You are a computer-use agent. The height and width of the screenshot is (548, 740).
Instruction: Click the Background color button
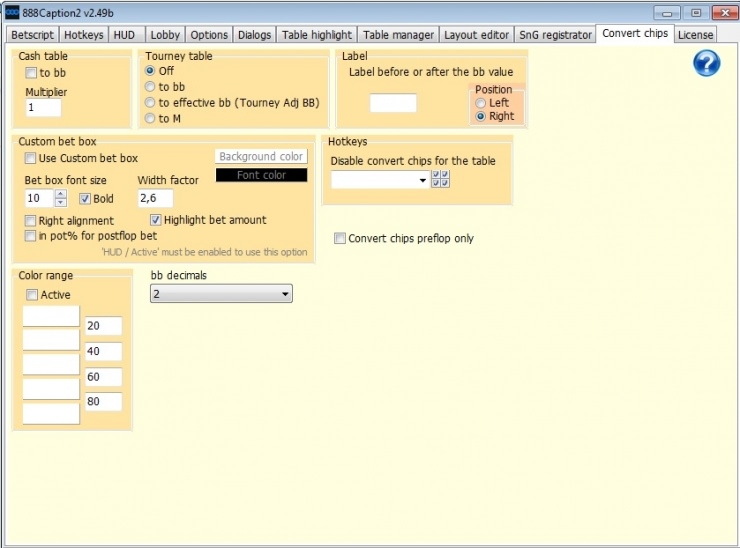[261, 156]
